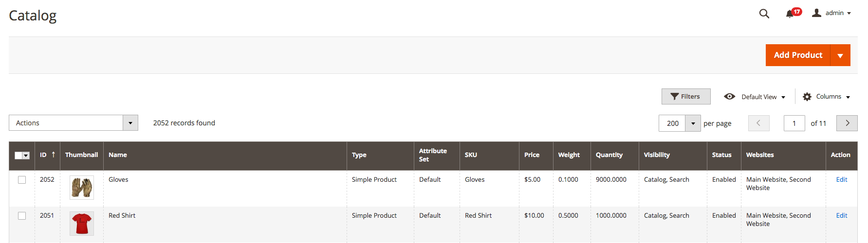The width and height of the screenshot is (868, 243).
Task: Go to next page arrow
Action: point(847,123)
